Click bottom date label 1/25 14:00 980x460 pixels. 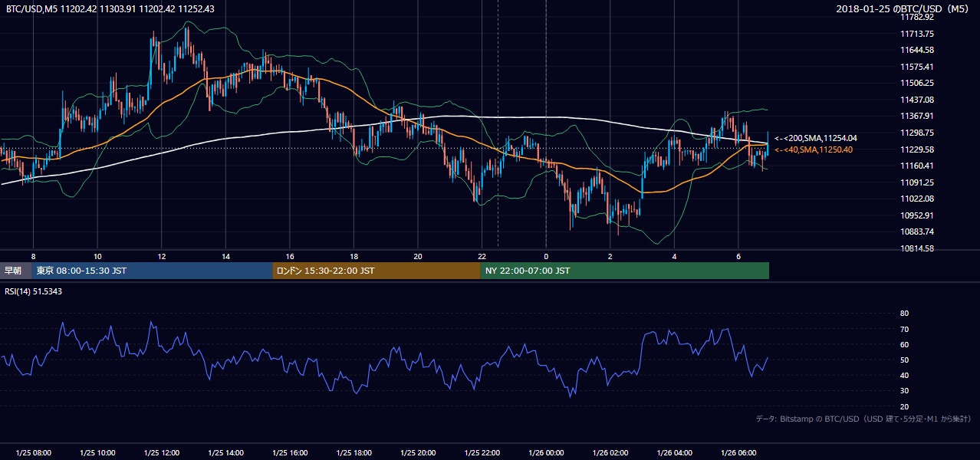[x=225, y=453]
